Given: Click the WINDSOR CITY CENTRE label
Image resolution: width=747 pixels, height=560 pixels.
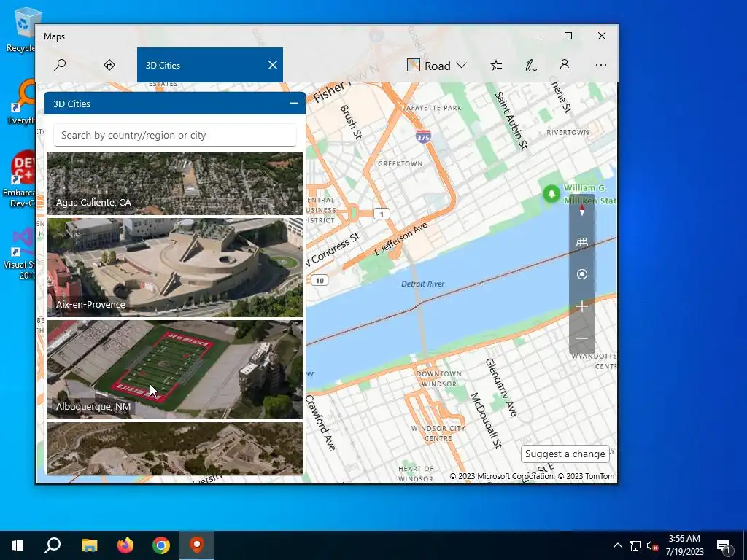Looking at the screenshot, I should (x=438, y=433).
